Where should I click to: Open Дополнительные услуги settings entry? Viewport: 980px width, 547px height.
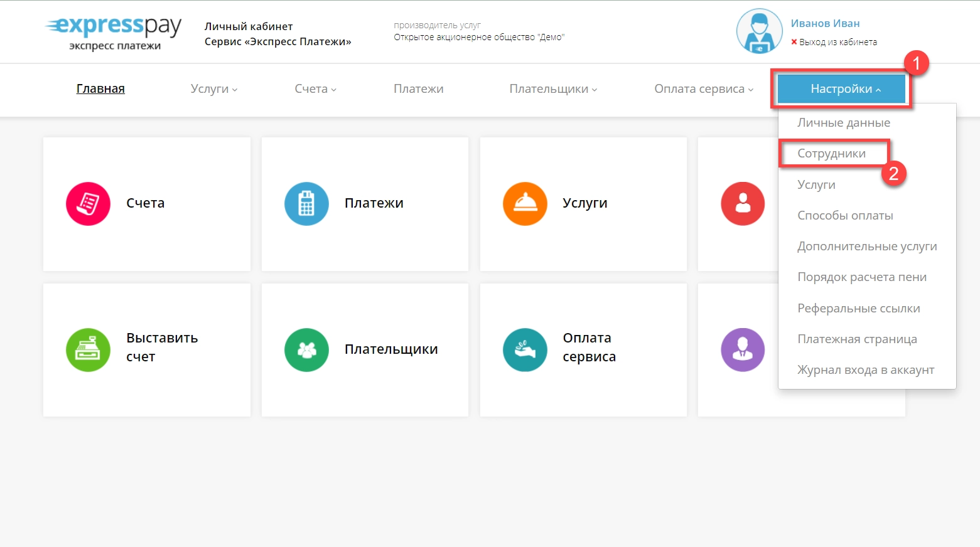tap(867, 247)
